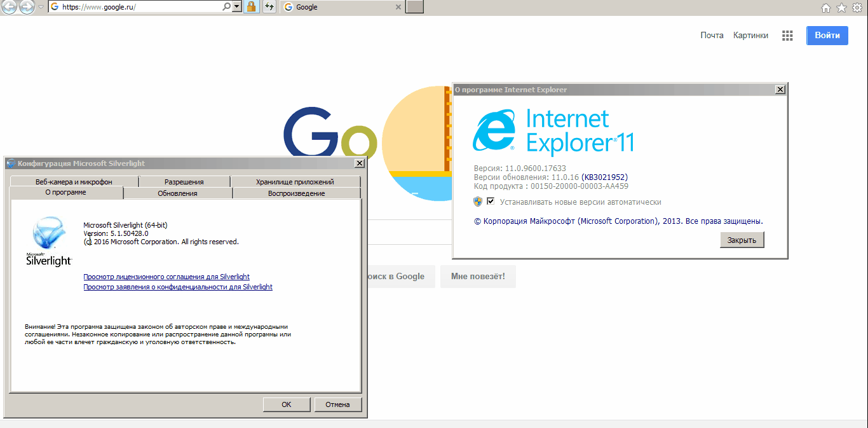868x428 pixels.
Task: Click the Silverlight logo image
Action: tap(49, 242)
